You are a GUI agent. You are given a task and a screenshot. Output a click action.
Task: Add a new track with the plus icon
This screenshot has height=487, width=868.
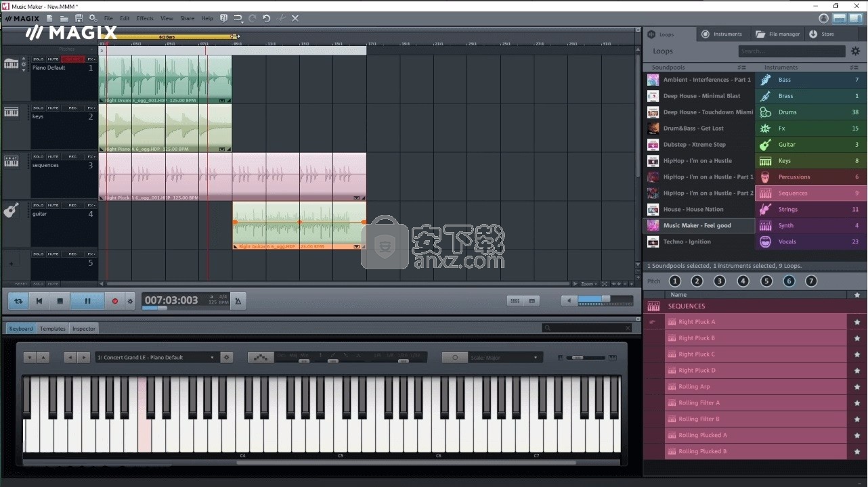(x=10, y=263)
